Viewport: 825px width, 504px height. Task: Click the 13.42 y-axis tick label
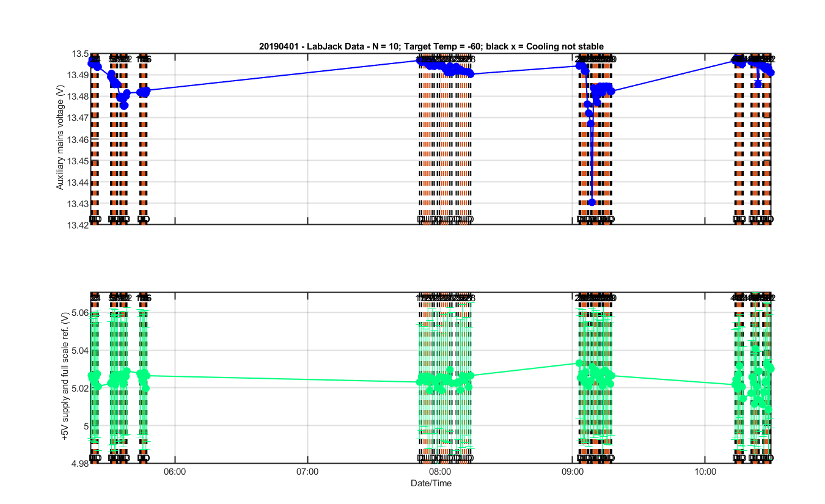[78, 225]
